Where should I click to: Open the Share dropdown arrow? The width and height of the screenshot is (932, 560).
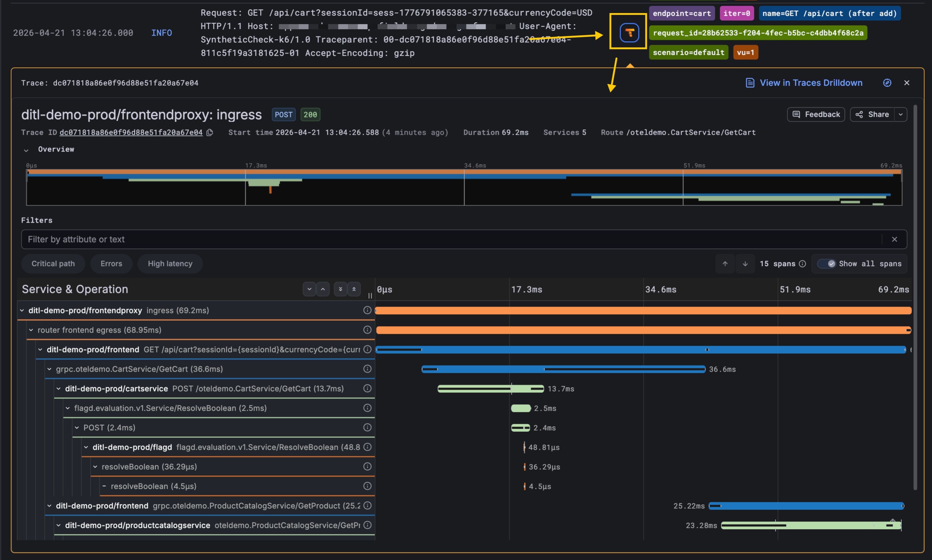click(901, 114)
